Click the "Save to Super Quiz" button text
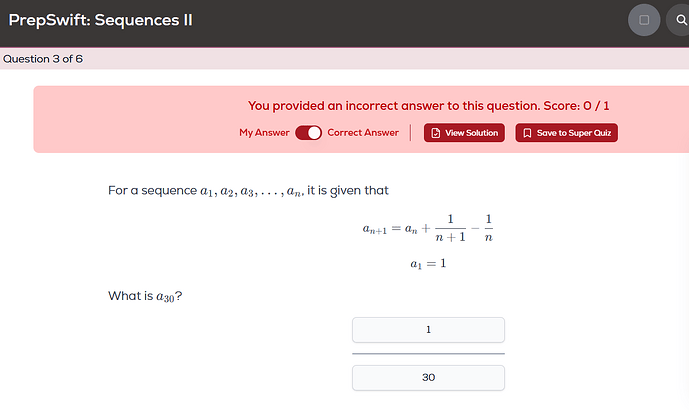The height and width of the screenshot is (412, 689). click(x=573, y=133)
